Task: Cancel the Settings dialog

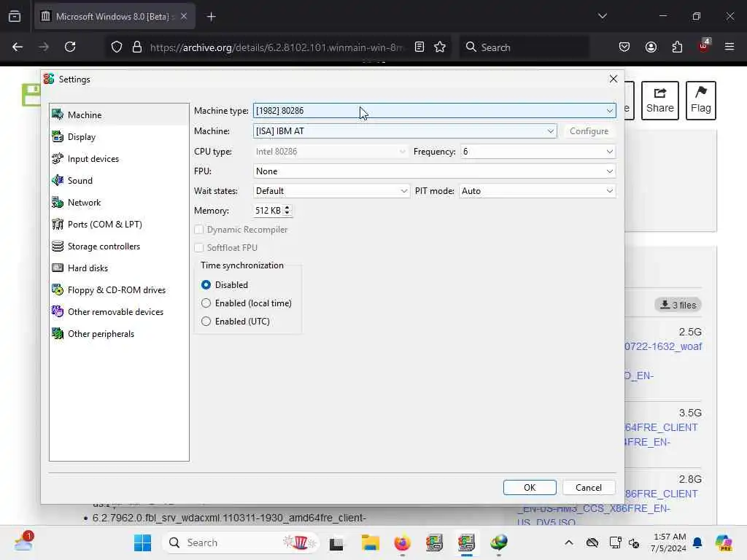Action: tap(589, 487)
